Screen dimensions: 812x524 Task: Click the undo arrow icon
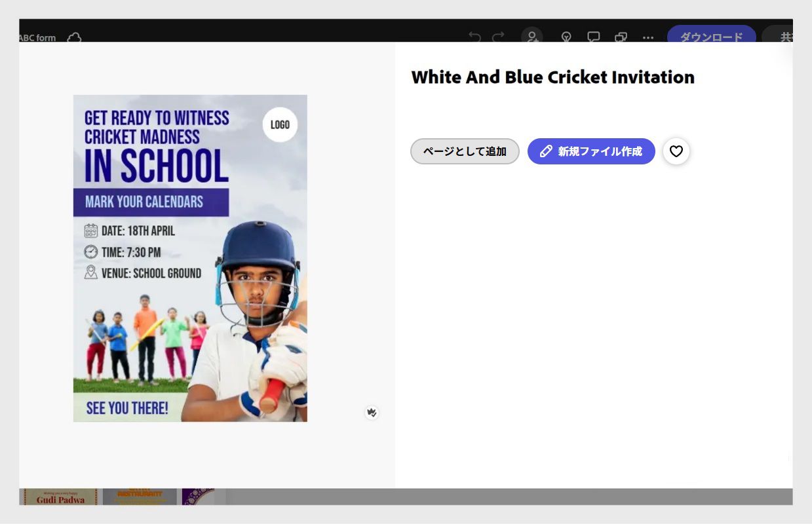474,37
